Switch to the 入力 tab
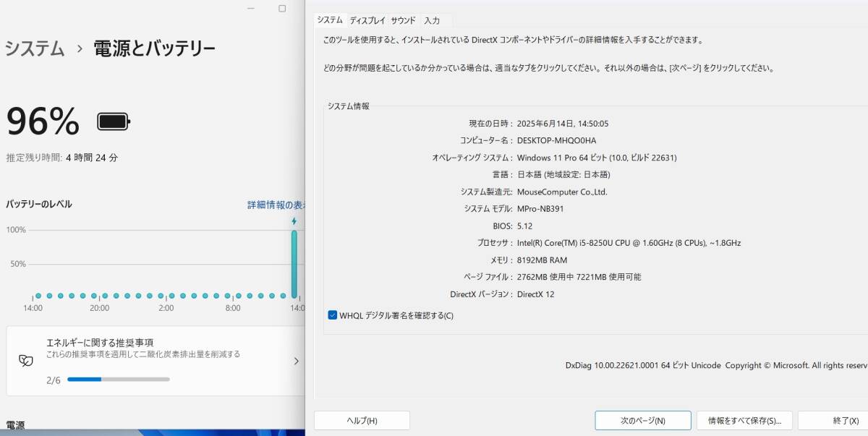This screenshot has width=868, height=436. point(432,20)
